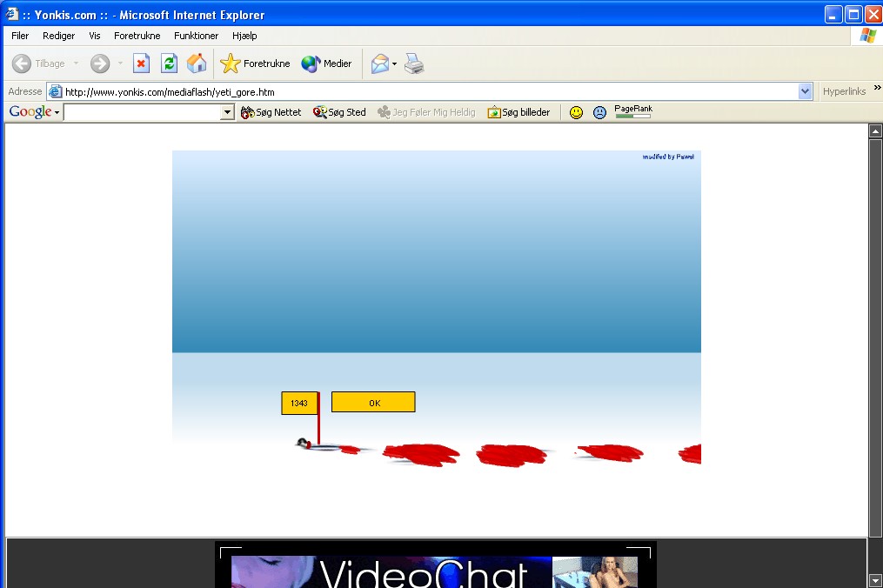This screenshot has height=588, width=883.
Task: Expand Hyperlinks toolbar chevron
Action: point(877,87)
